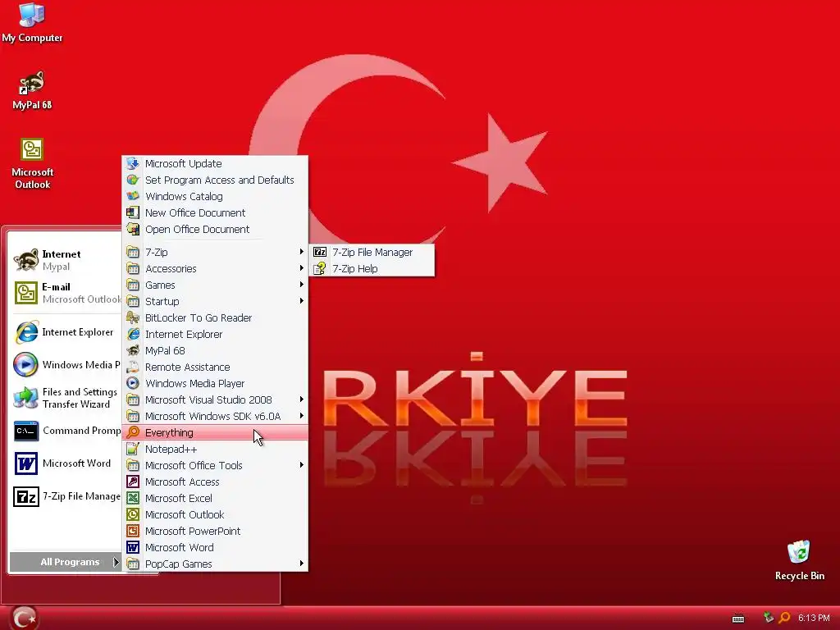Open 7-Zip File Manager in submenu
This screenshot has height=630, width=840.
click(x=372, y=252)
